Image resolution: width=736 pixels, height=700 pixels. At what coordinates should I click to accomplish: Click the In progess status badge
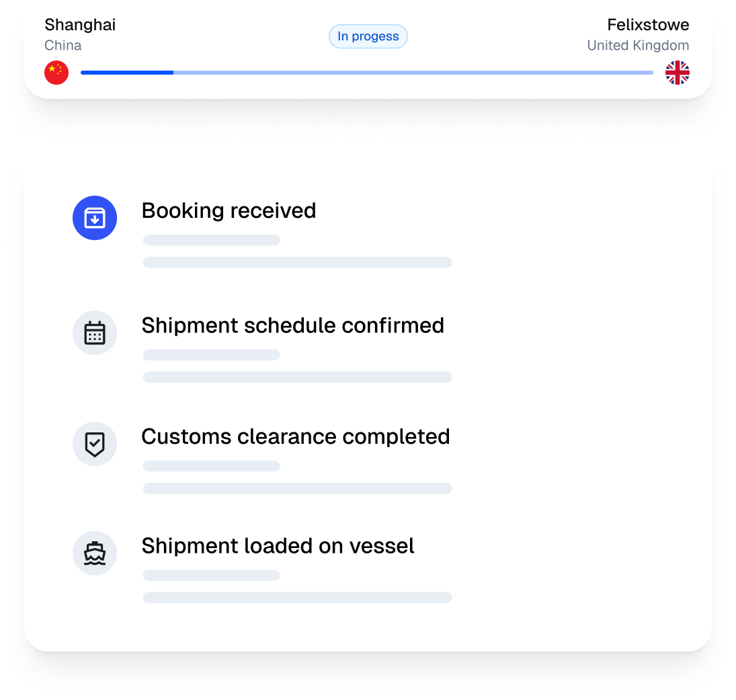click(x=368, y=36)
